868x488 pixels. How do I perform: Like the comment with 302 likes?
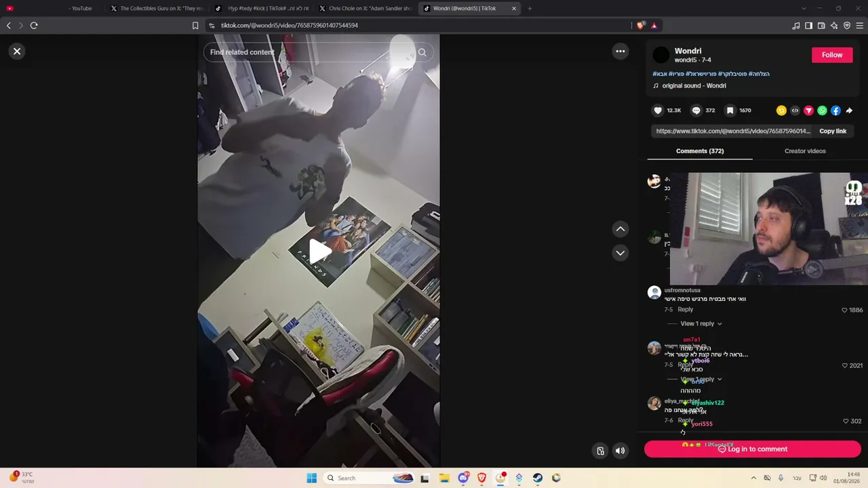point(845,422)
